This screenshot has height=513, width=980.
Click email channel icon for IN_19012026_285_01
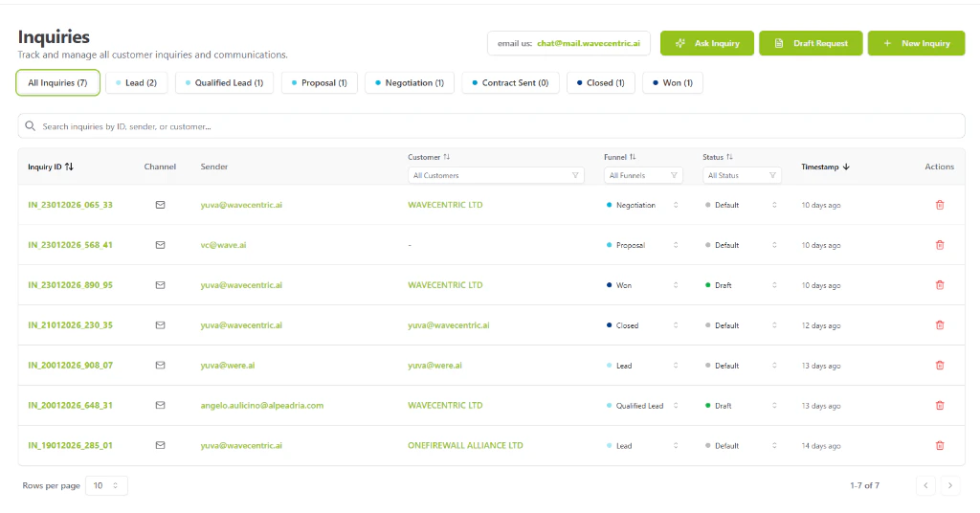click(x=160, y=445)
